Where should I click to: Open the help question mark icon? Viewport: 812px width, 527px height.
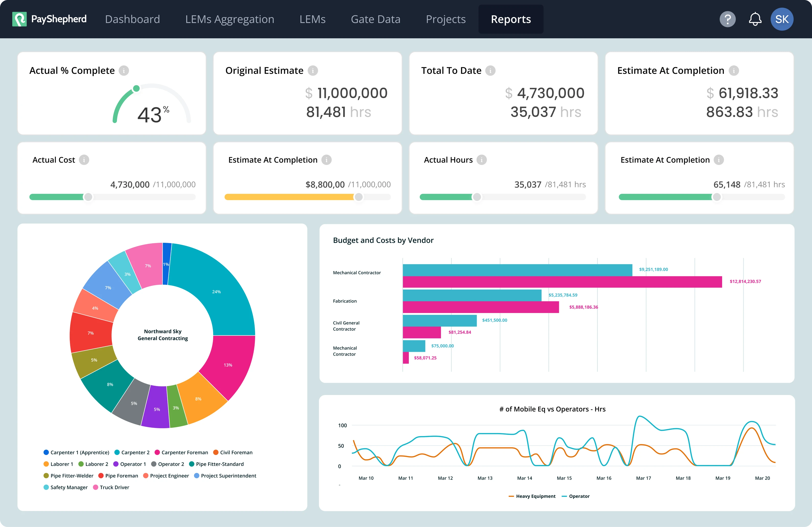point(727,19)
